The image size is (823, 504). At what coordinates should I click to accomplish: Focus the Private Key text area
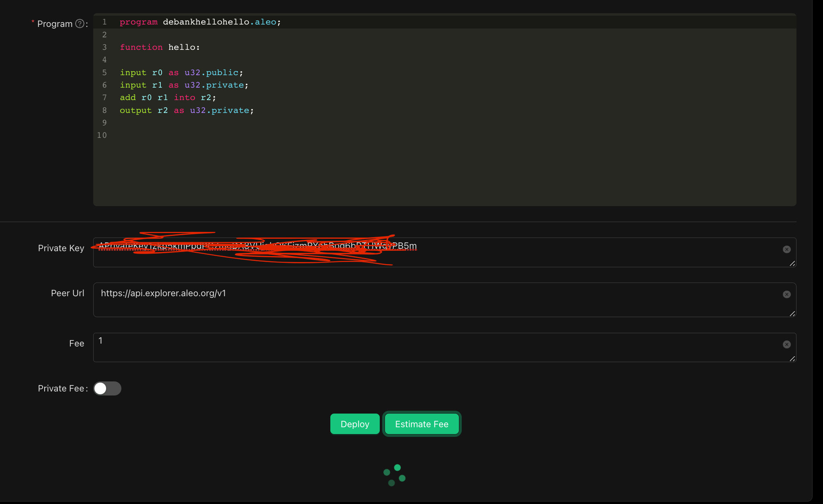click(x=444, y=252)
